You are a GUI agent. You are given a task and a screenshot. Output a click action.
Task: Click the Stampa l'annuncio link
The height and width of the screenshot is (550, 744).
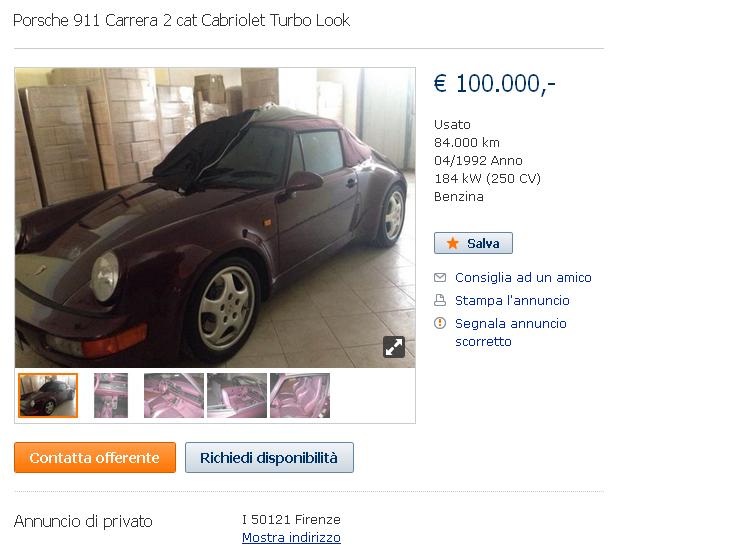[x=512, y=300]
